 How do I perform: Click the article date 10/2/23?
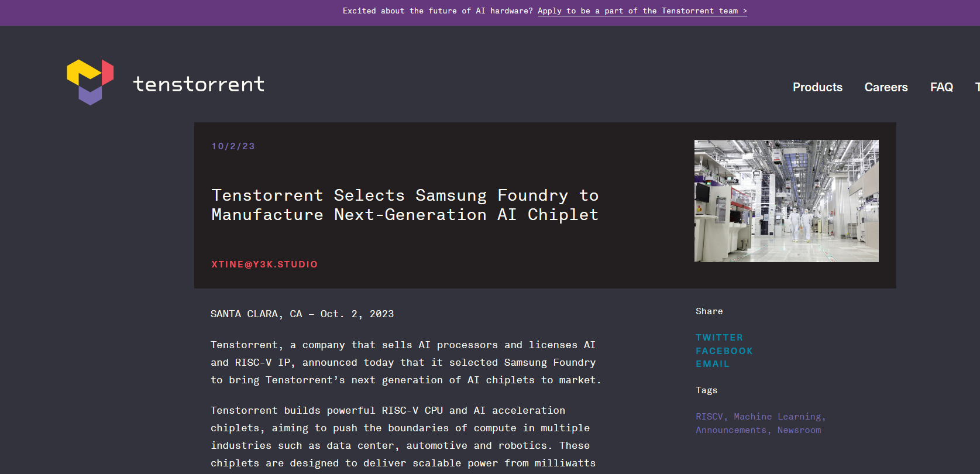(x=233, y=146)
